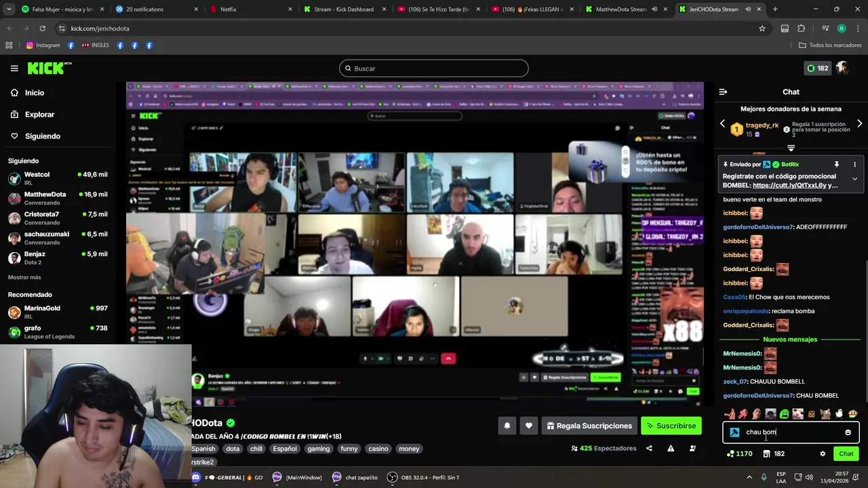View channel points balance 1170

(x=739, y=454)
